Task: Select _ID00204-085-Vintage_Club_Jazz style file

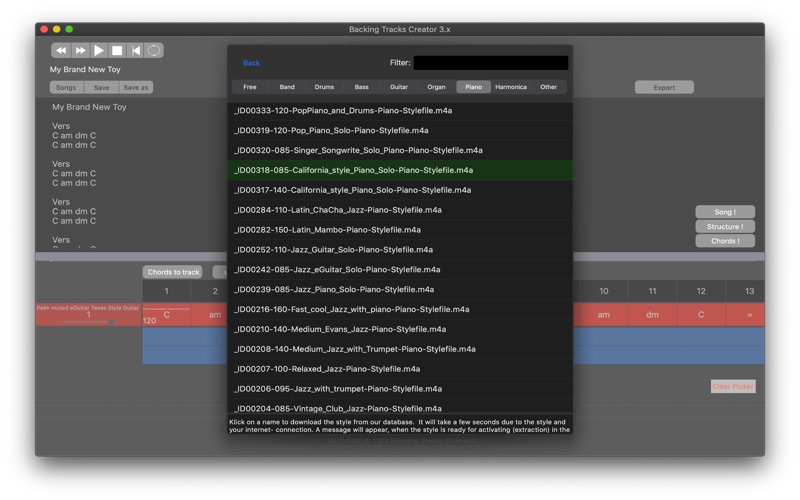Action: pyautogui.click(x=400, y=407)
